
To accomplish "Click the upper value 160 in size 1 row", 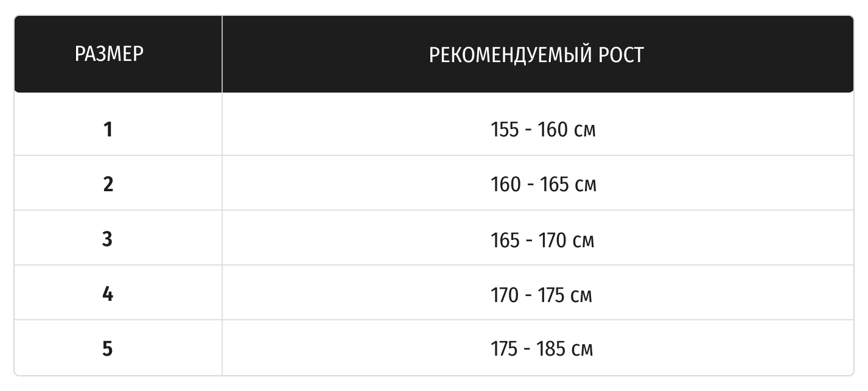I will pos(553,130).
